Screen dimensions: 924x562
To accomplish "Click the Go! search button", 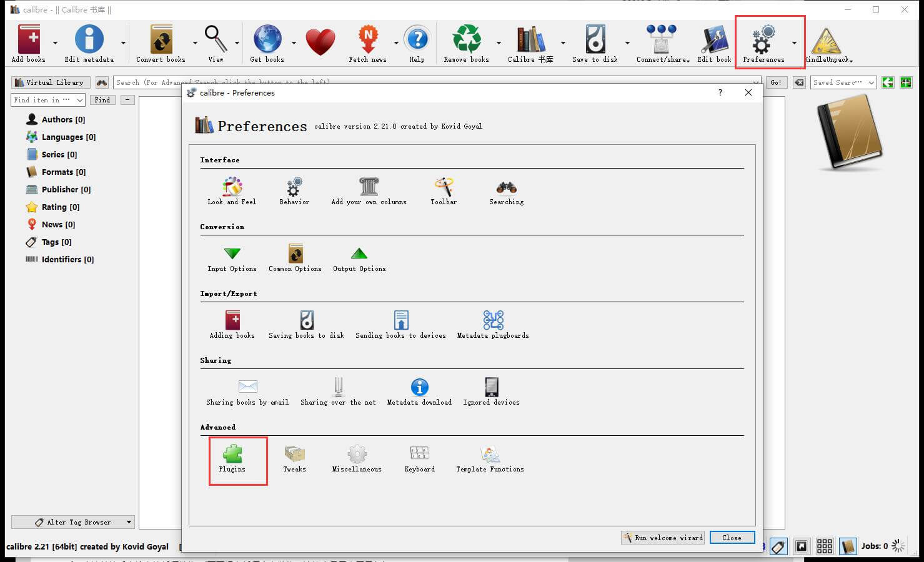I will 776,82.
